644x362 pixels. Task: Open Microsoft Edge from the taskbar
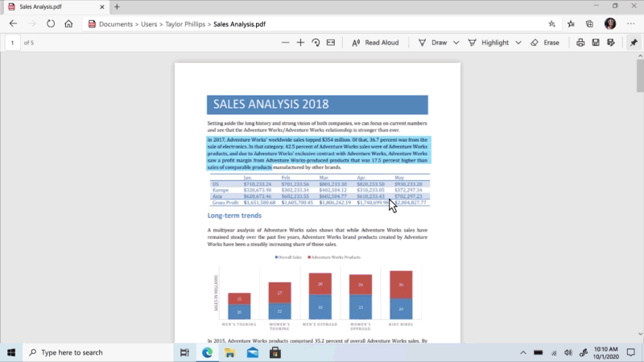point(207,352)
